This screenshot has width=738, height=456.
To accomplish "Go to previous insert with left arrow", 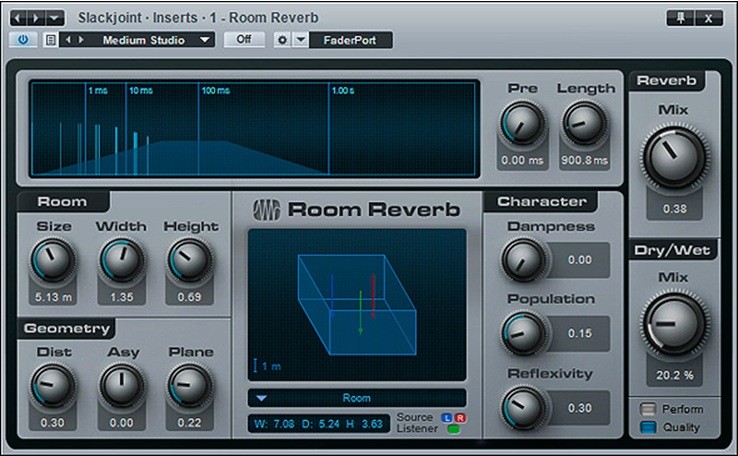I will click(18, 18).
